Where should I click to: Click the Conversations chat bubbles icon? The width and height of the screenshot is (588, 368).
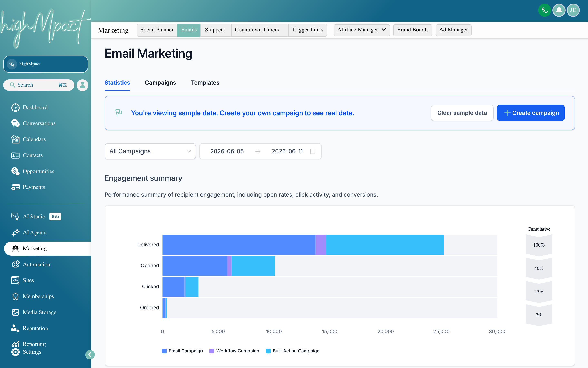pos(15,123)
